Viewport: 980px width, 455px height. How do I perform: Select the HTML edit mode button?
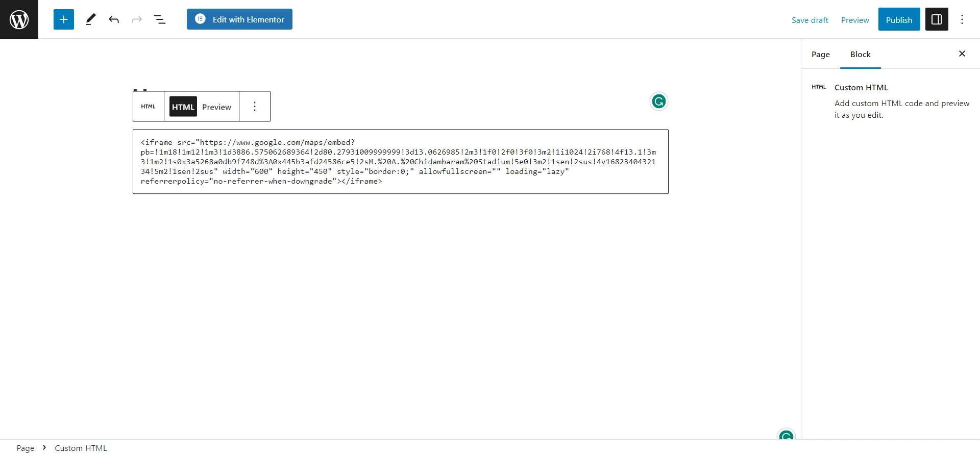coord(183,107)
